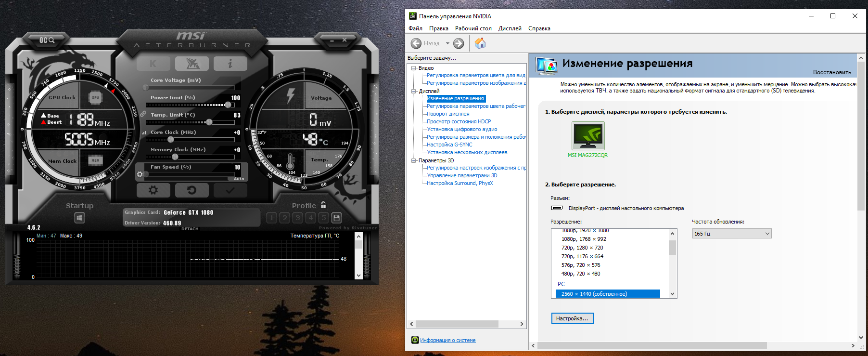Toggle the Fan Speed Auto button
Screen dimensions: 868x356
(239, 179)
